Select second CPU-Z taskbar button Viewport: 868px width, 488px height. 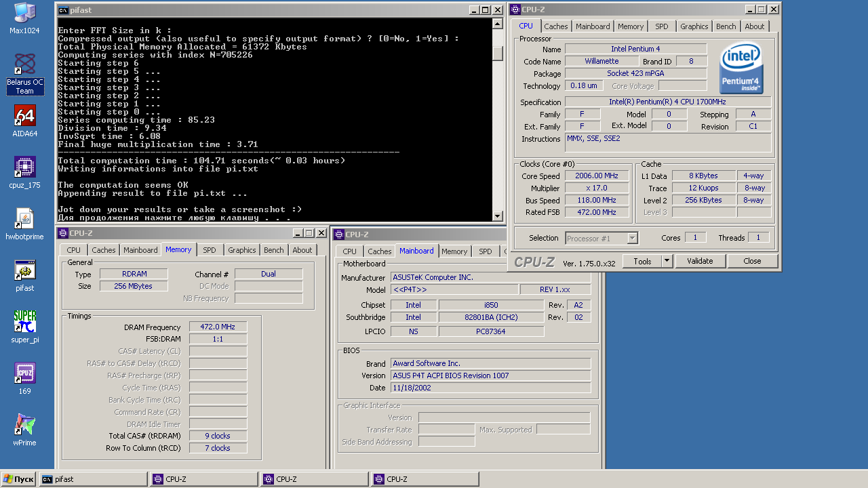pyautogui.click(x=314, y=479)
